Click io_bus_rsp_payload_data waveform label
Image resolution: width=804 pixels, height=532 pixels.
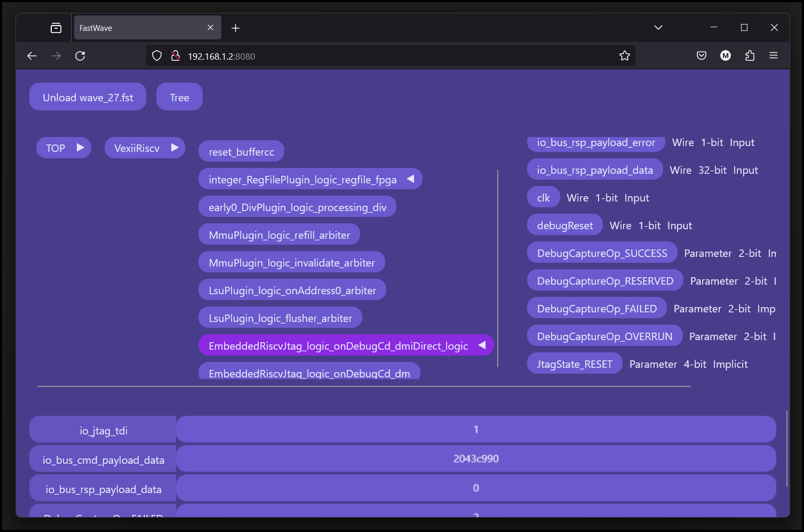(103, 488)
